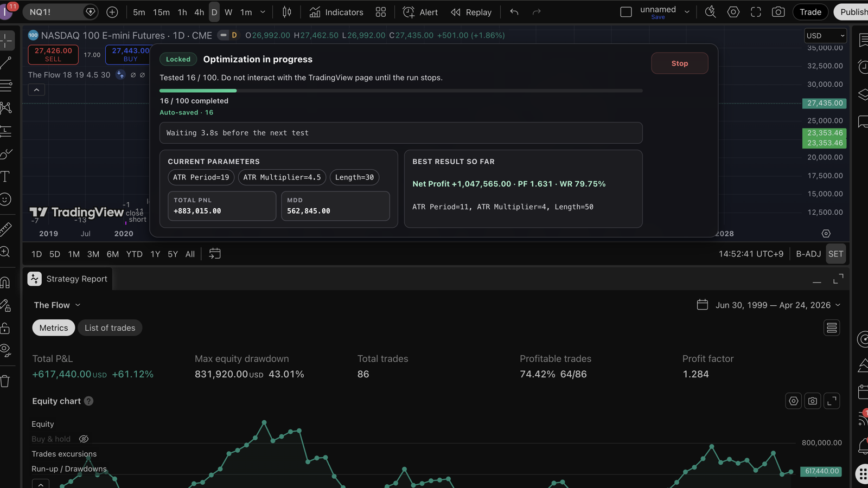Viewport: 868px width, 488px height.
Task: Select the crosshair cursor tool
Action: point(5,40)
